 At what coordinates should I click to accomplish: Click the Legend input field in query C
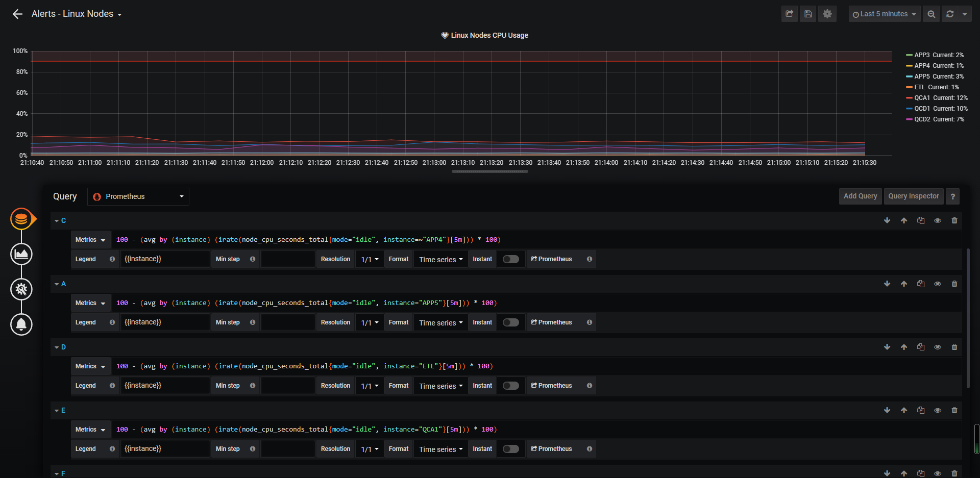pyautogui.click(x=165, y=259)
